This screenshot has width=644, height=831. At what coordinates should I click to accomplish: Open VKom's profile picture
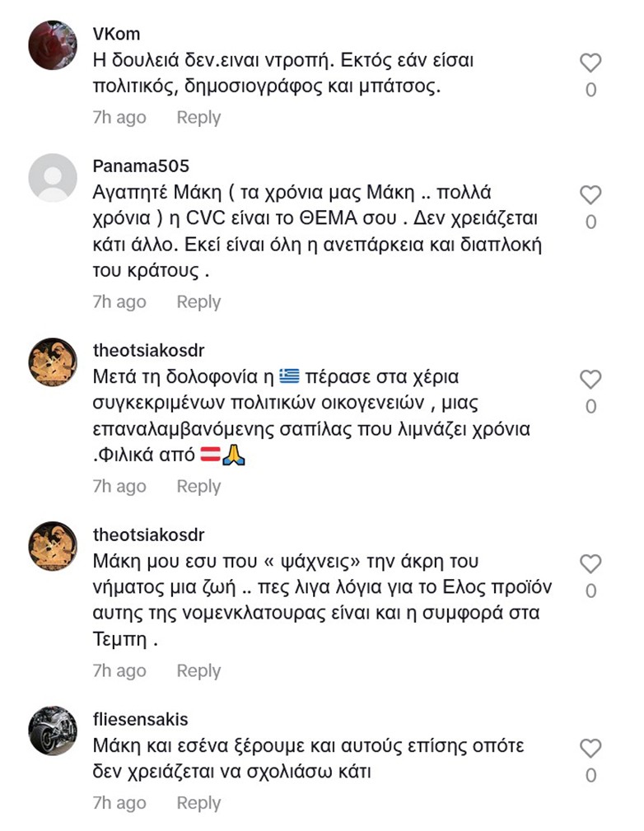click(x=53, y=45)
